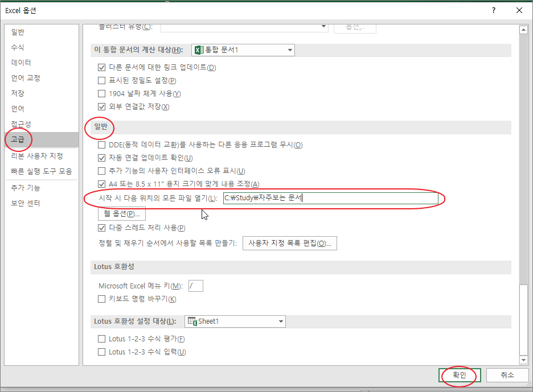Enable 추가 기능 인터페이스 오류 표시 checkbox
Screen dimensions: 533x392
[101, 171]
